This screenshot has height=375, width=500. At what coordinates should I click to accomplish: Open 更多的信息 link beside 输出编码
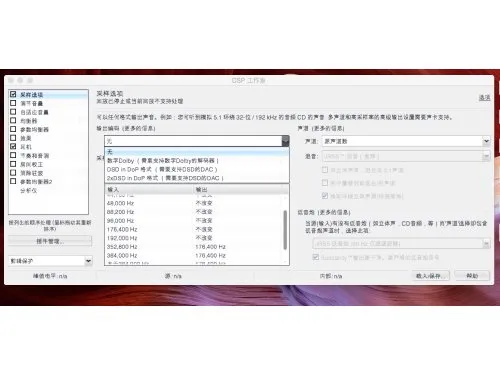click(x=138, y=128)
